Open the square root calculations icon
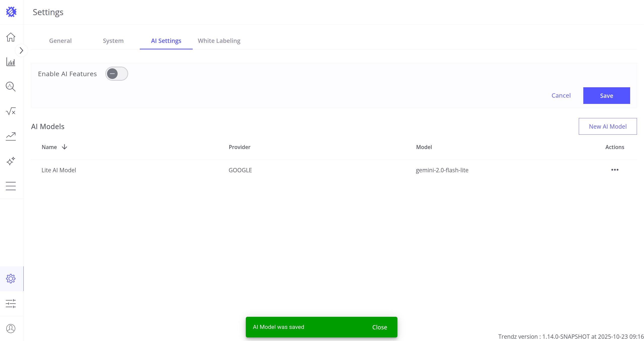The image size is (644, 341). point(11,111)
